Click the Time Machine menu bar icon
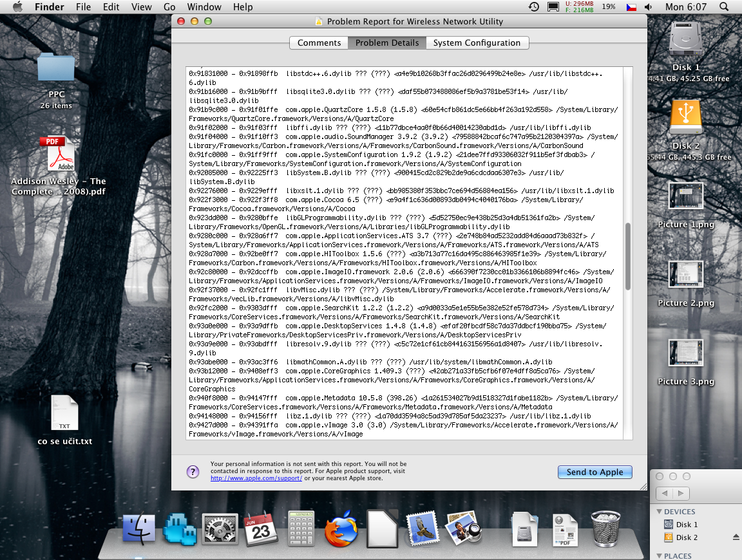 (534, 6)
